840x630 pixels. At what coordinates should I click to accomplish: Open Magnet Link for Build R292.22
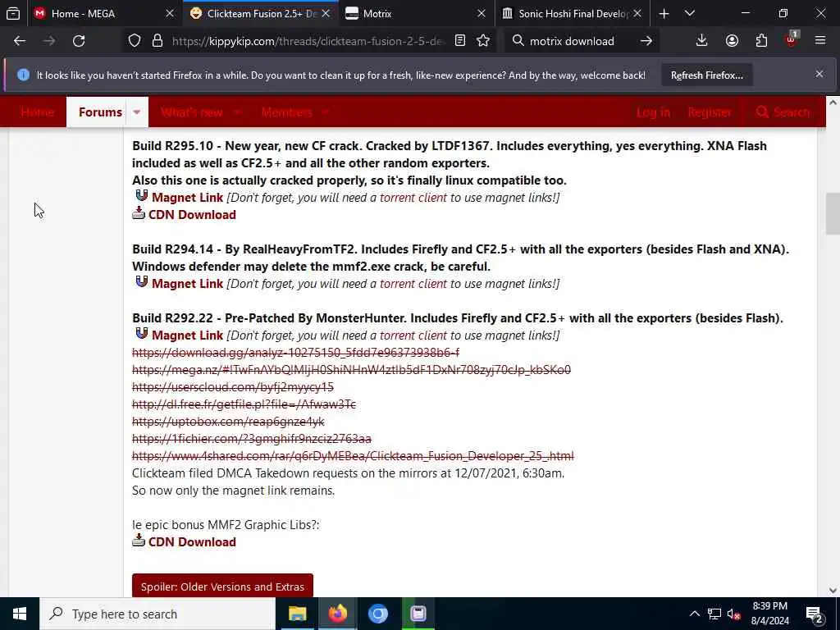pos(188,335)
